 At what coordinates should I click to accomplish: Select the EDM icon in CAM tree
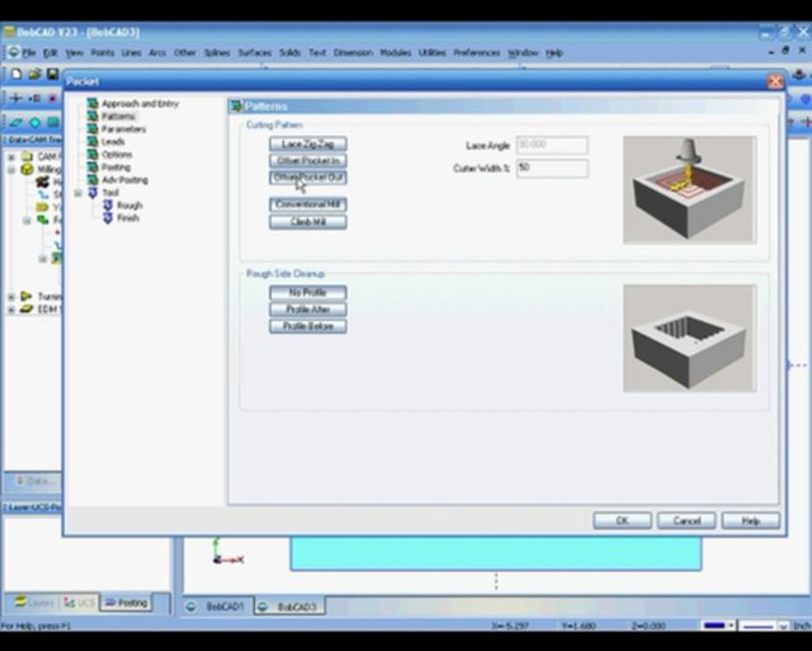click(26, 309)
